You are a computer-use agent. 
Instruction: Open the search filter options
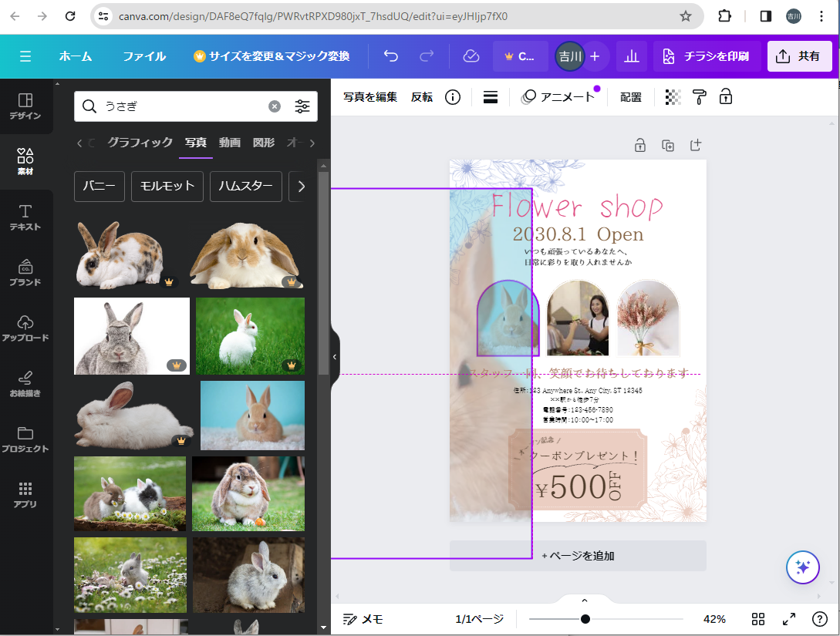[302, 106]
